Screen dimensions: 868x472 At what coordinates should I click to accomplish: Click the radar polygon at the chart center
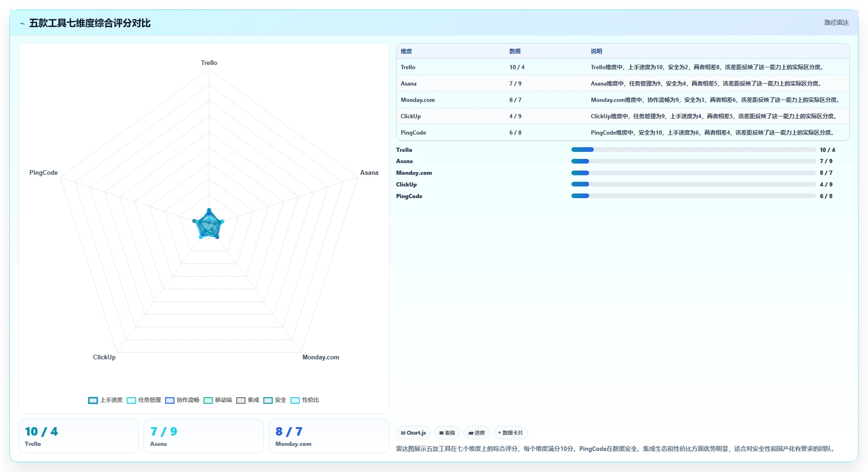209,225
